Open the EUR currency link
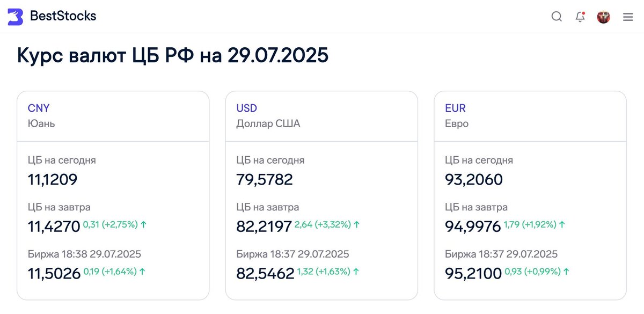The width and height of the screenshot is (644, 314). [x=455, y=108]
